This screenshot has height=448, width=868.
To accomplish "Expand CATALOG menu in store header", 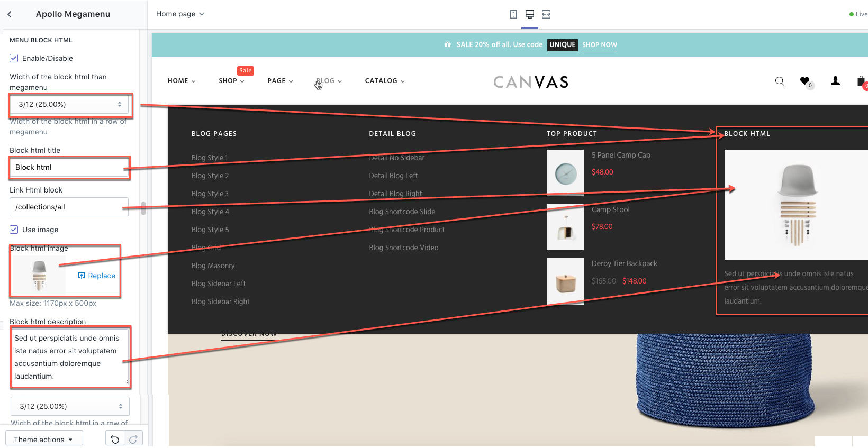I will (x=385, y=81).
